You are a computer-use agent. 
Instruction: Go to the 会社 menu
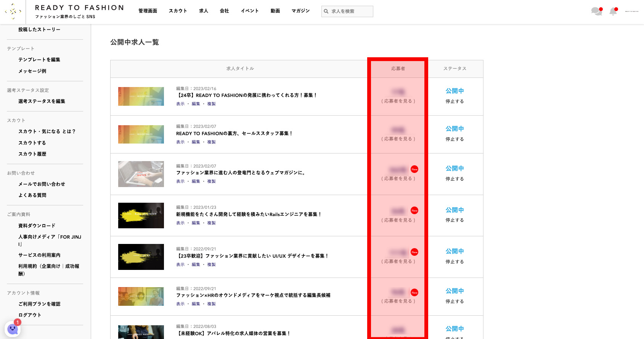point(225,11)
